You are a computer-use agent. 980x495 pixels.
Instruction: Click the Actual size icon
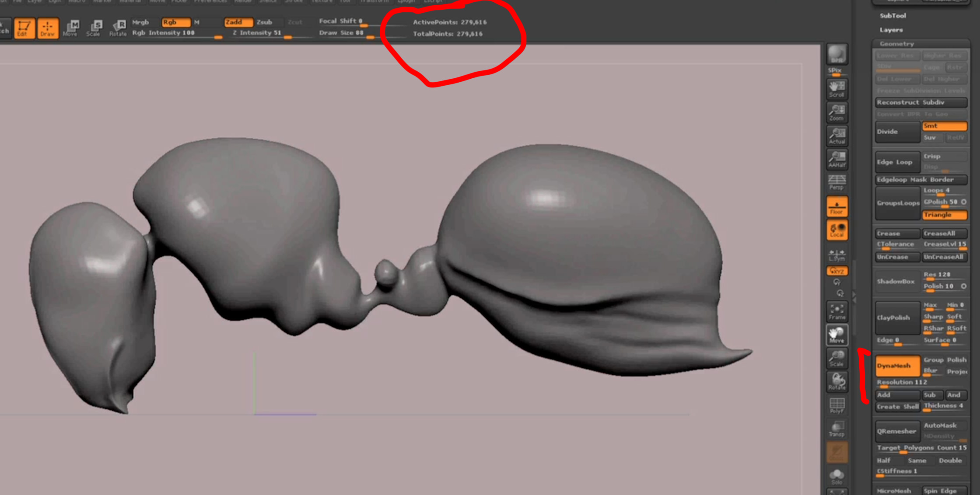pyautogui.click(x=836, y=136)
